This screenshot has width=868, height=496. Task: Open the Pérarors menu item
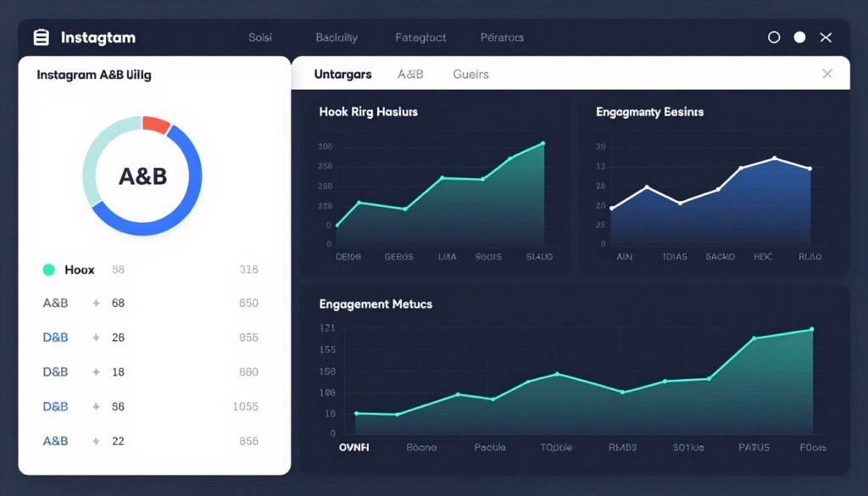[x=502, y=37]
